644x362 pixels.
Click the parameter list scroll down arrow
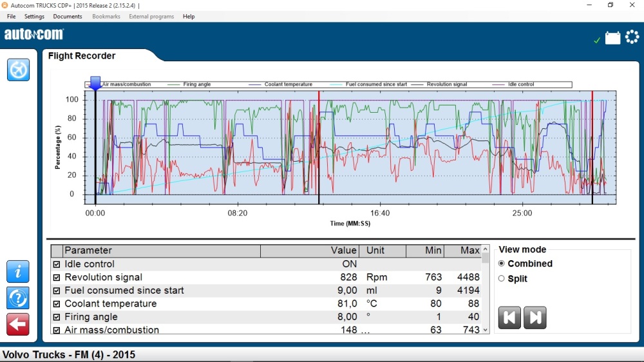pos(486,330)
